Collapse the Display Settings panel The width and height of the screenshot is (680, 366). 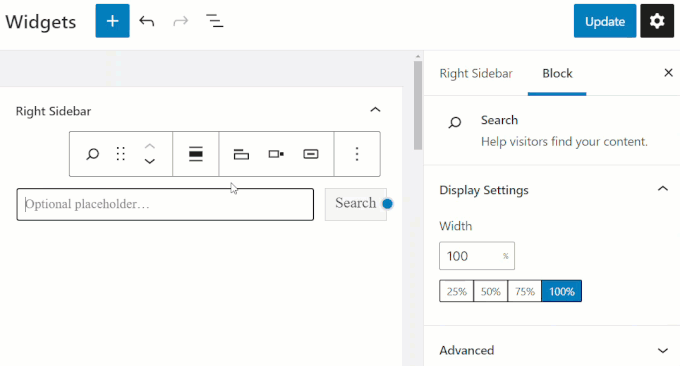[x=663, y=189]
